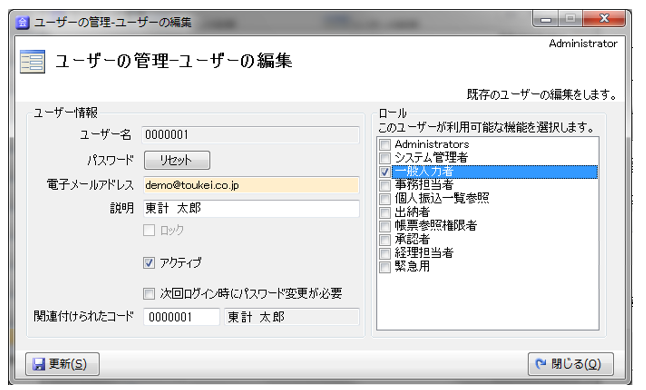Click the related code name field beside 0000001
The image size is (646, 390).
[292, 317]
